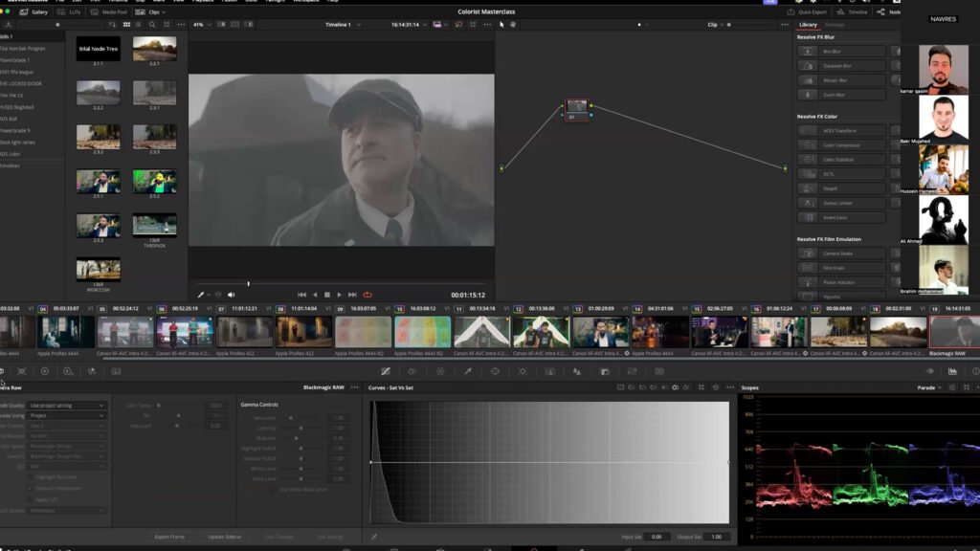Open Parade scope type dropdown
The height and width of the screenshot is (551, 980).
pyautogui.click(x=928, y=387)
